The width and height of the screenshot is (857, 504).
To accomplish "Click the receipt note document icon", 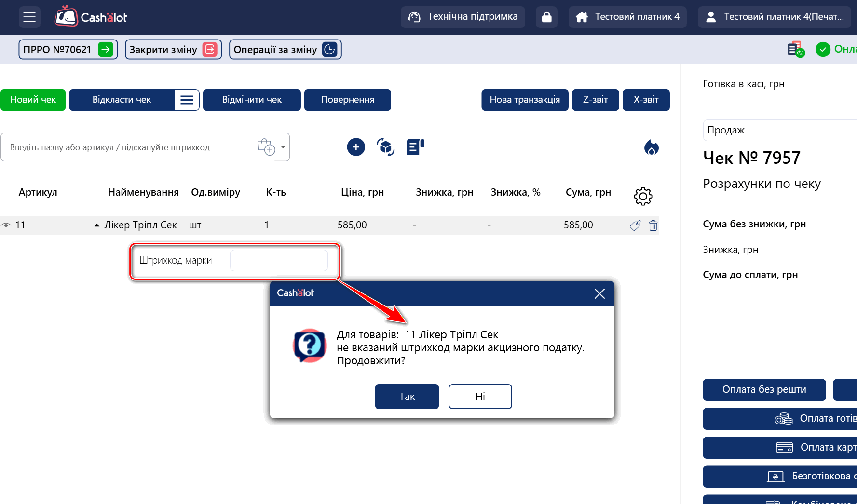I will [415, 147].
